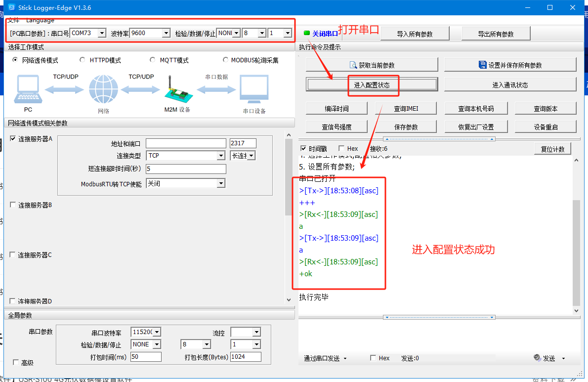Click the 获取当前参数 magnifier icon
Screen dimensions: 588x382
click(x=353, y=65)
